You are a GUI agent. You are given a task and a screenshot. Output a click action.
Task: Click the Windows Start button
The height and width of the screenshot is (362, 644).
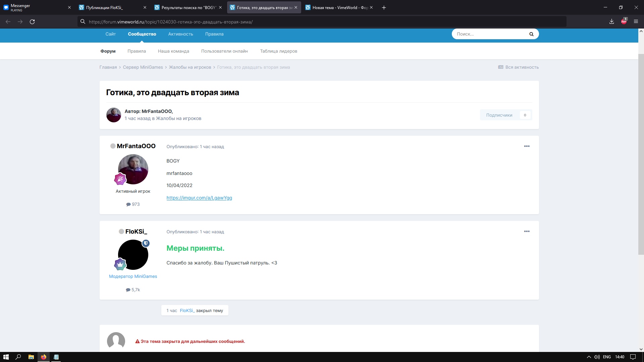coord(6,357)
